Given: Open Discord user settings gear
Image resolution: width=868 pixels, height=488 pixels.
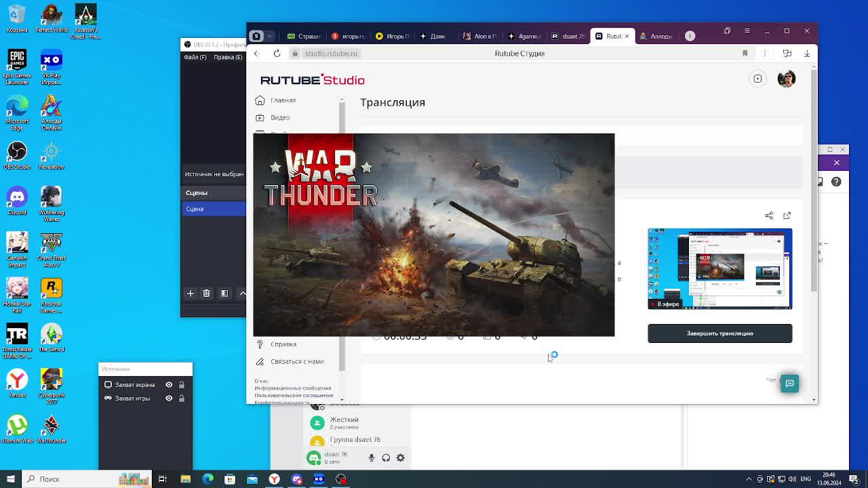Looking at the screenshot, I should (x=401, y=458).
